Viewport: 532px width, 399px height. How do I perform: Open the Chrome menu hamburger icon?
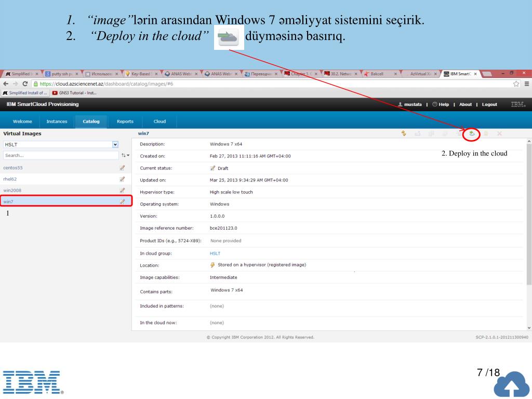pos(527,84)
